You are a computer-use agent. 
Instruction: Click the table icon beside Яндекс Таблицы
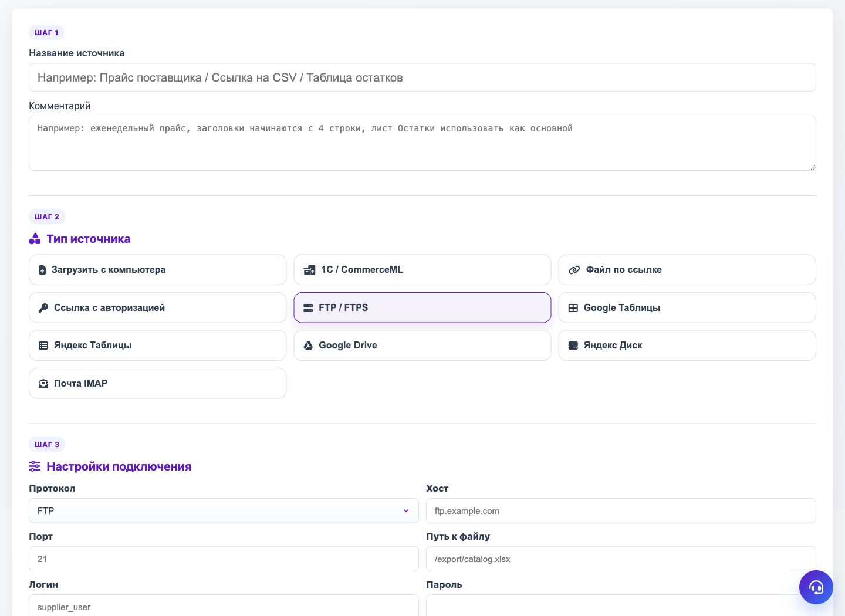[43, 346]
